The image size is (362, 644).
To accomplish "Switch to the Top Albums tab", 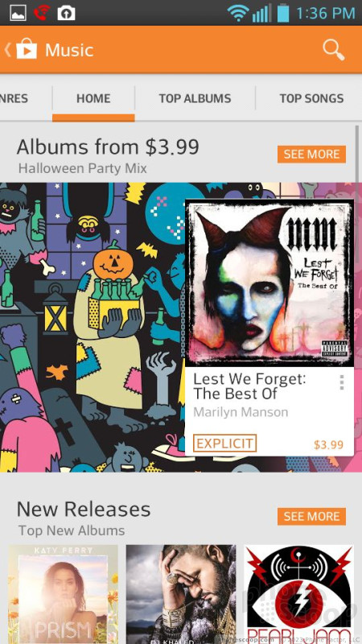I will coord(195,98).
